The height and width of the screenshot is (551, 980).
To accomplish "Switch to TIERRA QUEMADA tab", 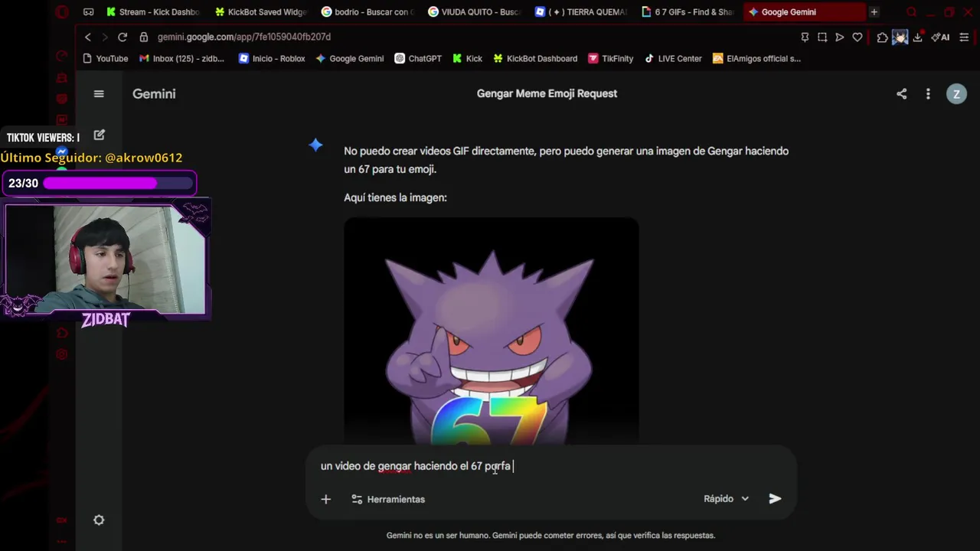I will [581, 12].
